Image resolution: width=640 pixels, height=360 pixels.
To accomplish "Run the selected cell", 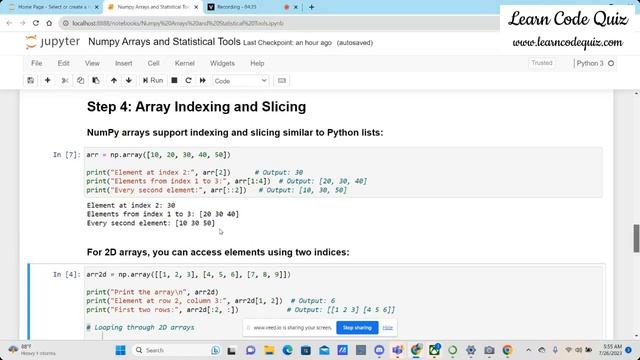I will click(x=153, y=81).
